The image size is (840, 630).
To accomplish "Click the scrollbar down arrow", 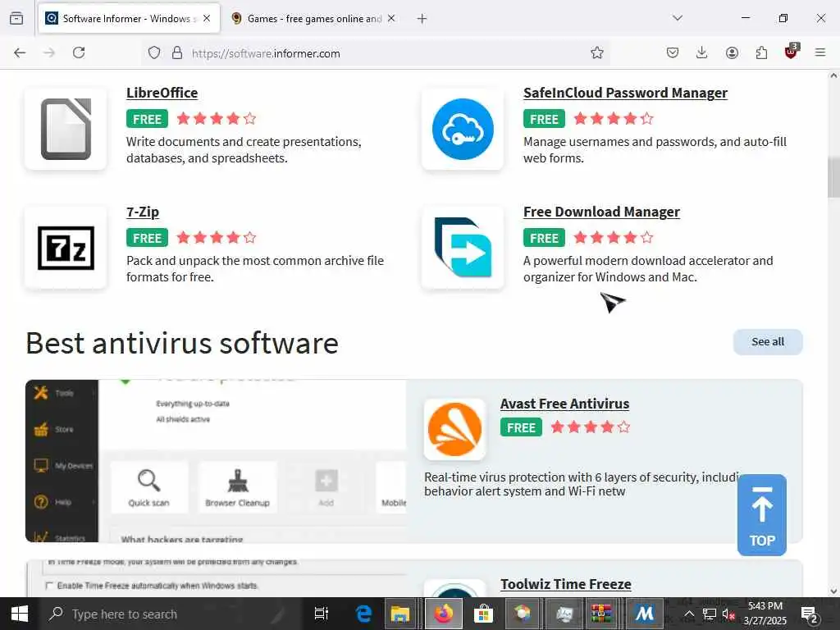I will (x=833, y=591).
